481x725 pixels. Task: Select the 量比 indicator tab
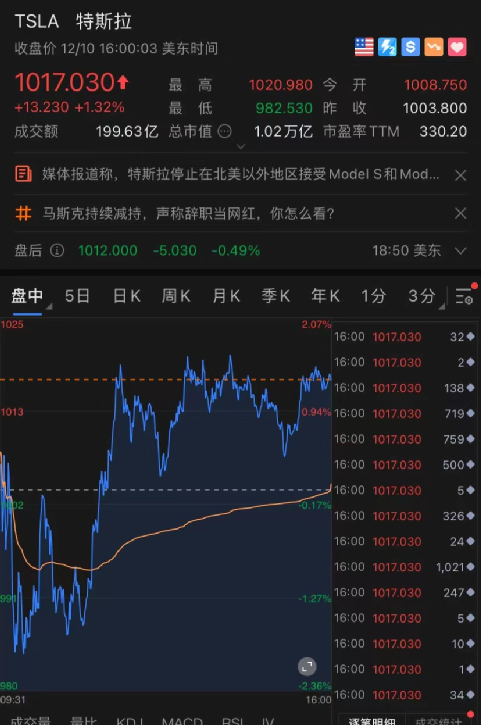(x=83, y=720)
